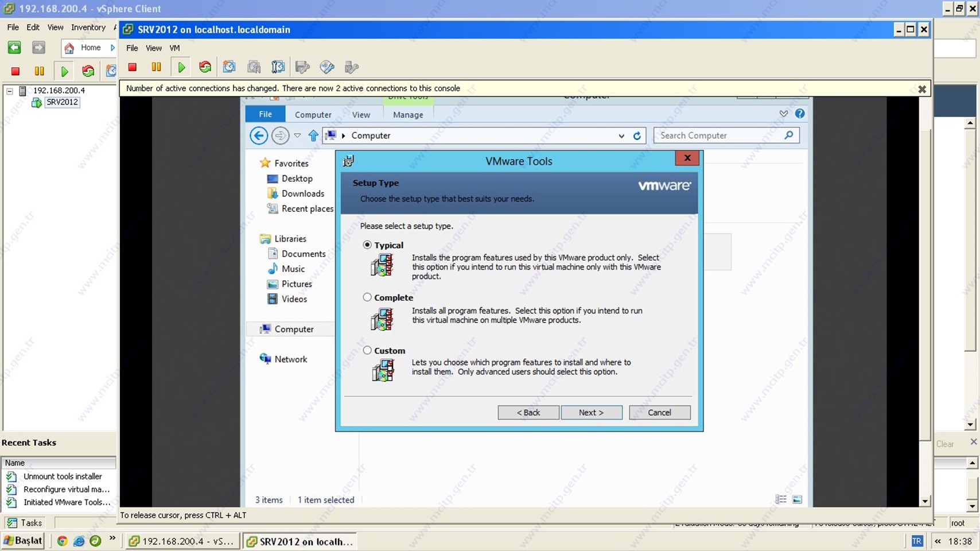Expand Home breadcrumb arrow
The width and height of the screenshot is (980, 551).
[x=112, y=48]
